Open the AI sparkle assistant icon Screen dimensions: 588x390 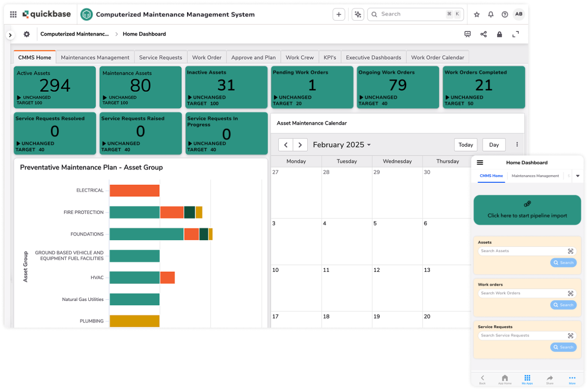[358, 14]
